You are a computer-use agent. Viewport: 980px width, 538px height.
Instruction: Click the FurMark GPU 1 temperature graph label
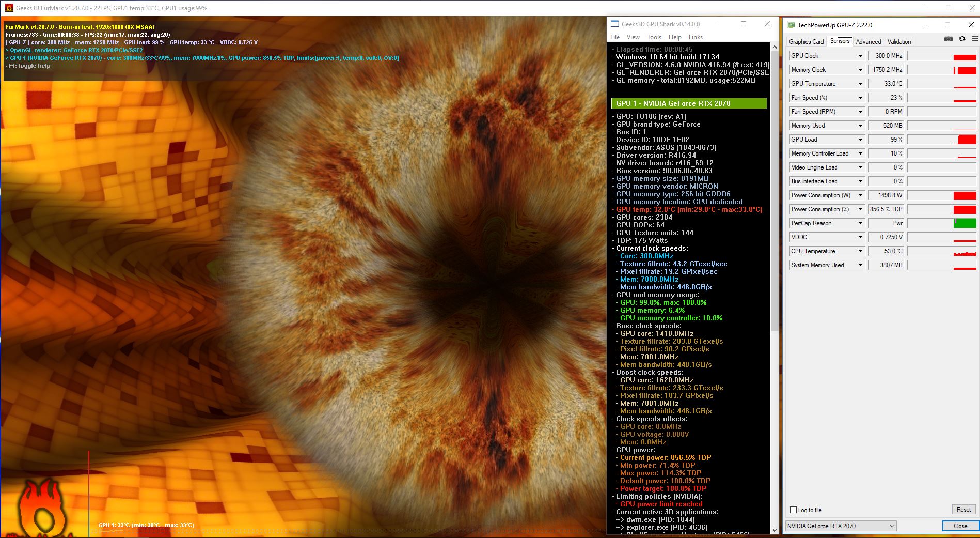(146, 525)
